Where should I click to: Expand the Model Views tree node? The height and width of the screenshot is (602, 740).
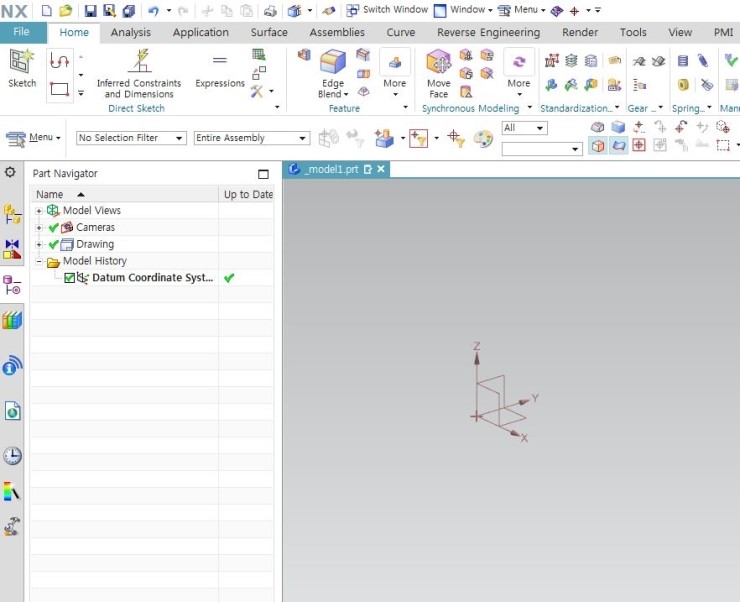click(39, 211)
